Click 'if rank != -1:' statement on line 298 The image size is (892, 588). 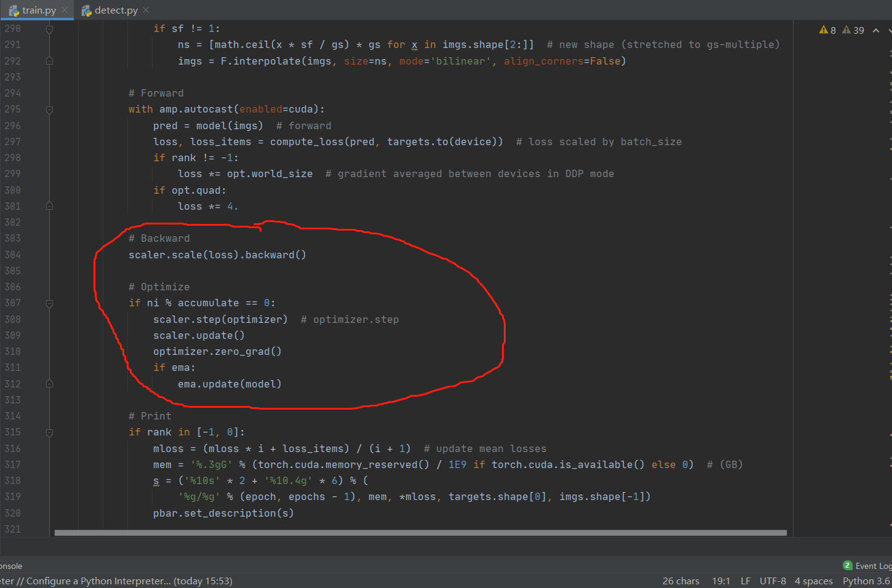tap(196, 157)
